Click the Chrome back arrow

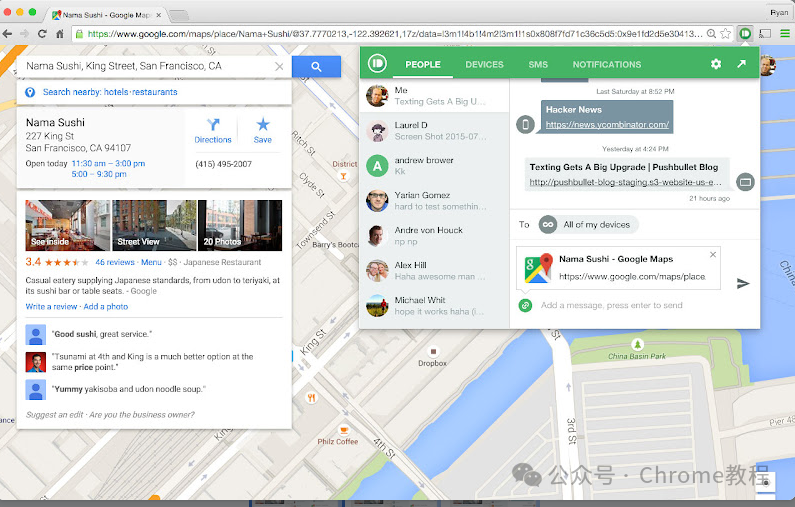click(8, 34)
